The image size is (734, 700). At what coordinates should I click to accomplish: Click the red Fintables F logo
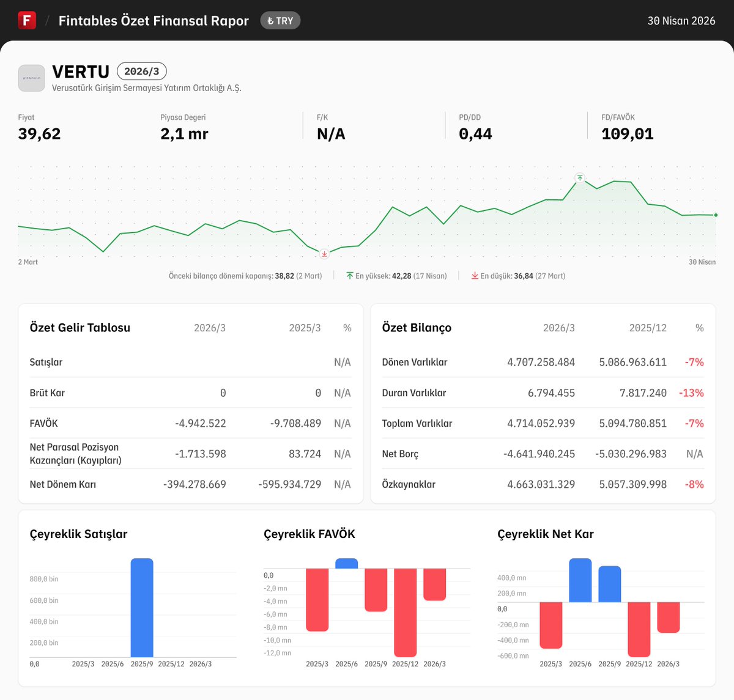coord(27,20)
